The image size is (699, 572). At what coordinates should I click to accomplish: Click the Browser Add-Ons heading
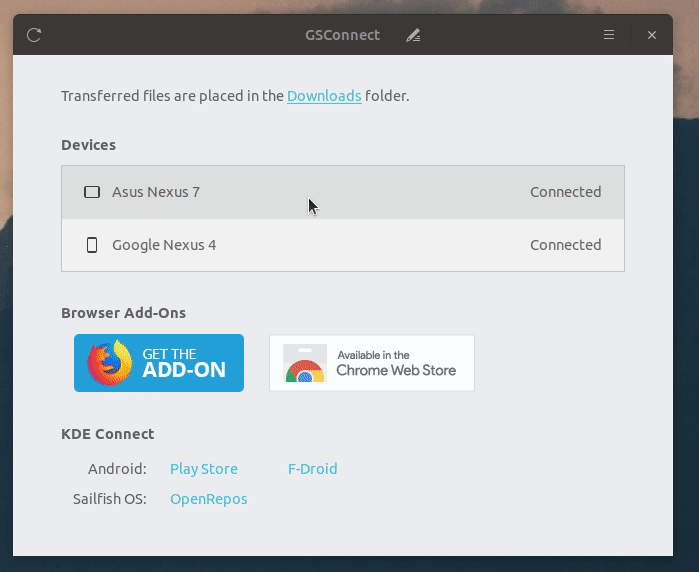coord(123,313)
